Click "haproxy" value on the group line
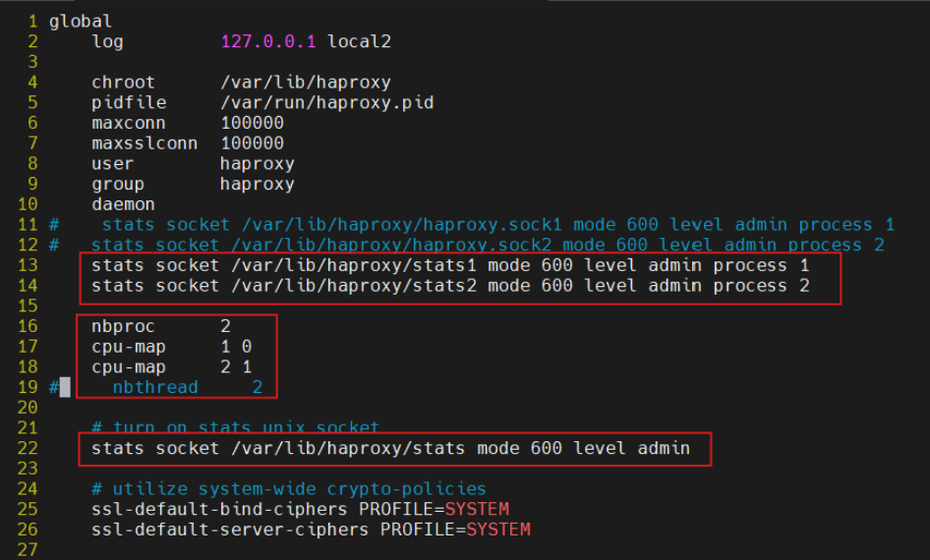Viewport: 930px width, 560px height. tap(258, 185)
